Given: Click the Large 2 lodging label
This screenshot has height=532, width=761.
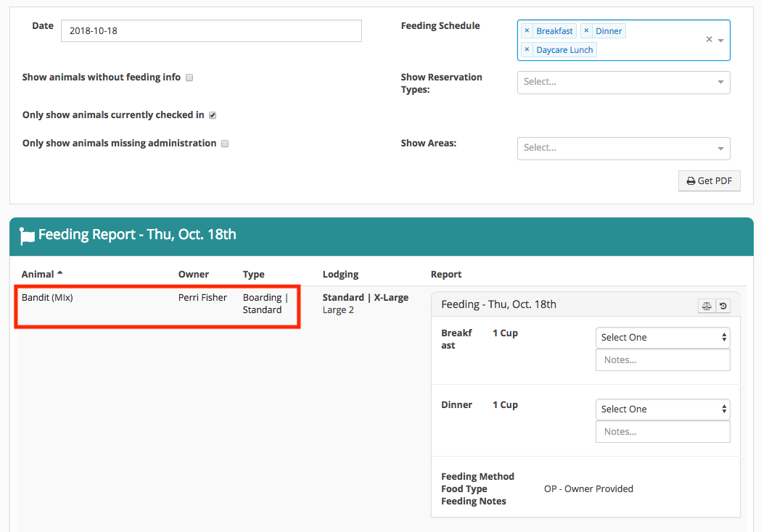Looking at the screenshot, I should tap(338, 310).
